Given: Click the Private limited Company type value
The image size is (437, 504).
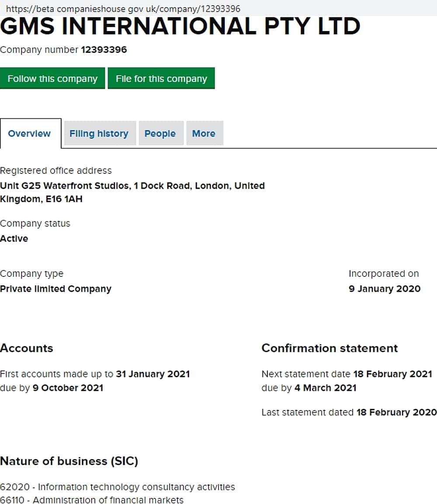Looking at the screenshot, I should [x=55, y=289].
